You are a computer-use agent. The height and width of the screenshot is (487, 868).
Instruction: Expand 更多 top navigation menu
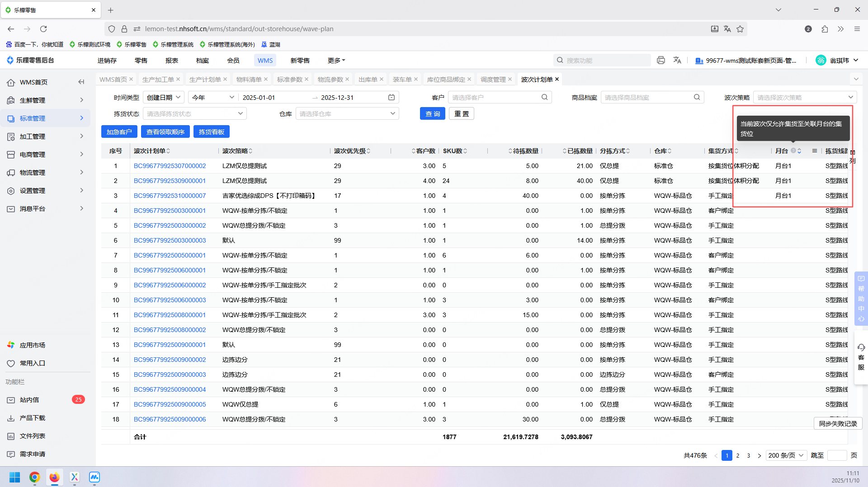tap(336, 61)
